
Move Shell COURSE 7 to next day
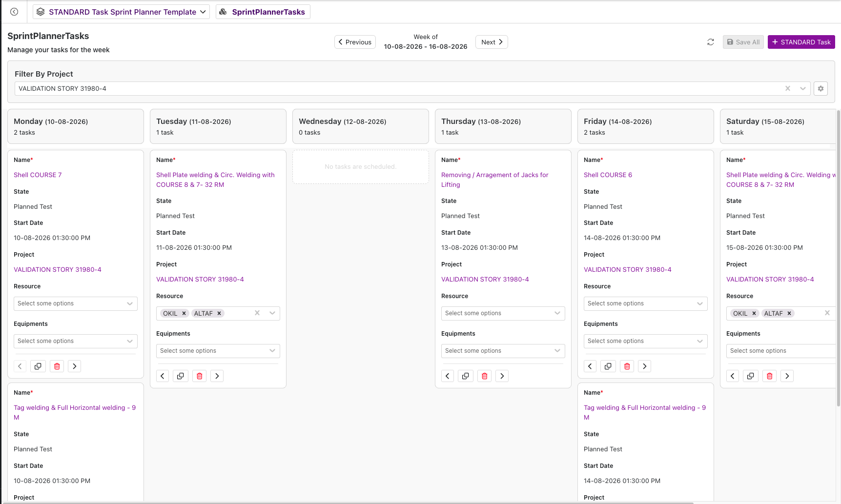(x=74, y=366)
